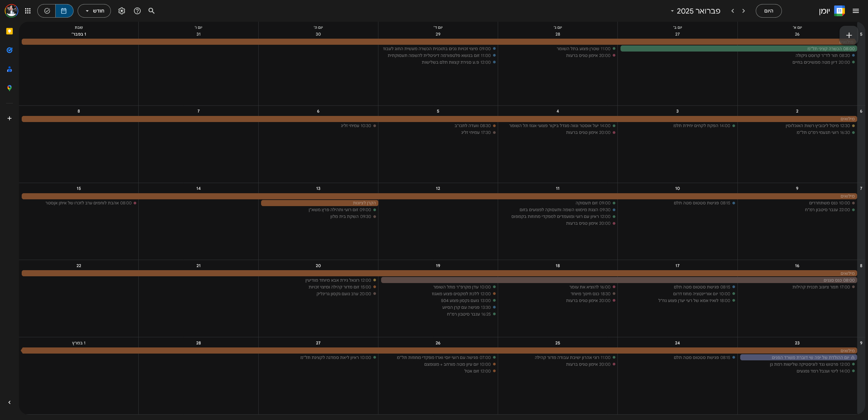Screen dimensions: 868x420
Task: Open Google Tasks side panel icon
Action: pyautogui.click(x=9, y=50)
